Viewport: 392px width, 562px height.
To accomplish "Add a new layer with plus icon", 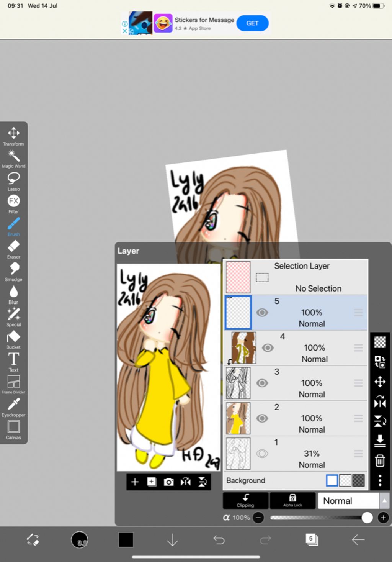I will click(135, 482).
